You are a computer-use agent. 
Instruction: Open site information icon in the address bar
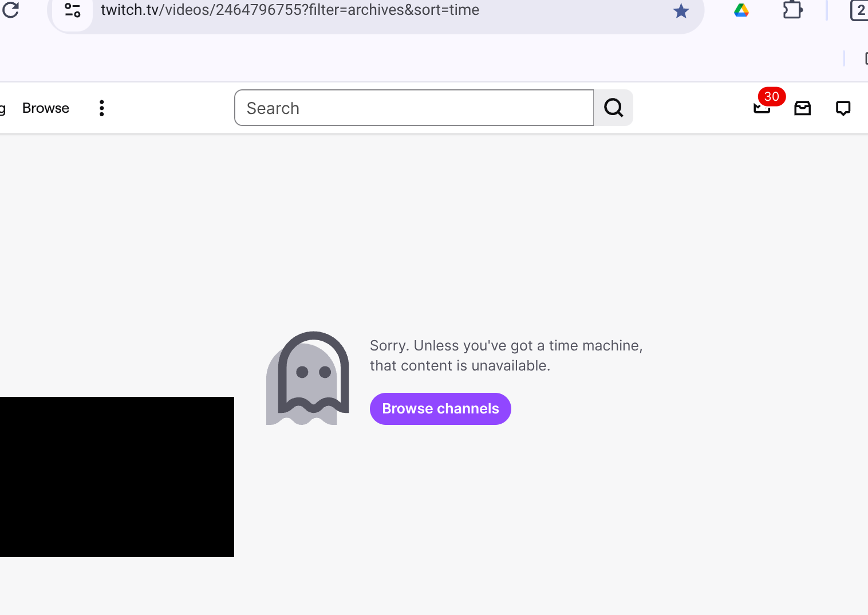73,10
